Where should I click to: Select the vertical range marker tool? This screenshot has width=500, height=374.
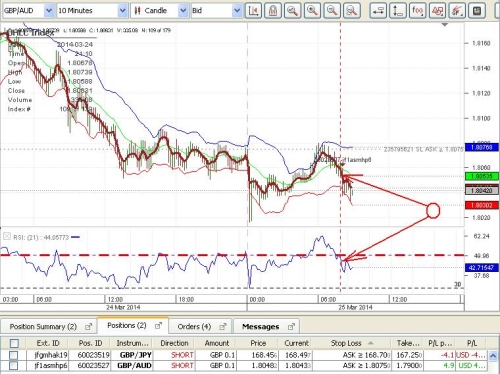[x=398, y=11]
